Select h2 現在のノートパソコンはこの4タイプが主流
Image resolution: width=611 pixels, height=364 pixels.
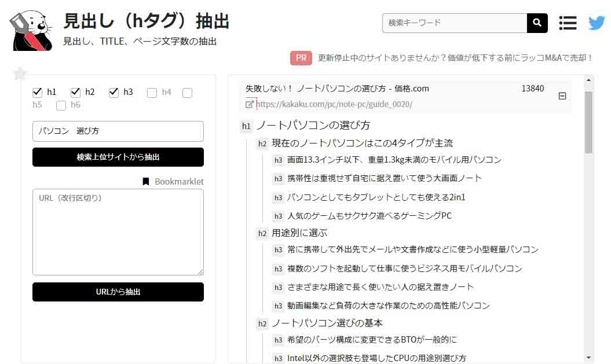coord(362,144)
